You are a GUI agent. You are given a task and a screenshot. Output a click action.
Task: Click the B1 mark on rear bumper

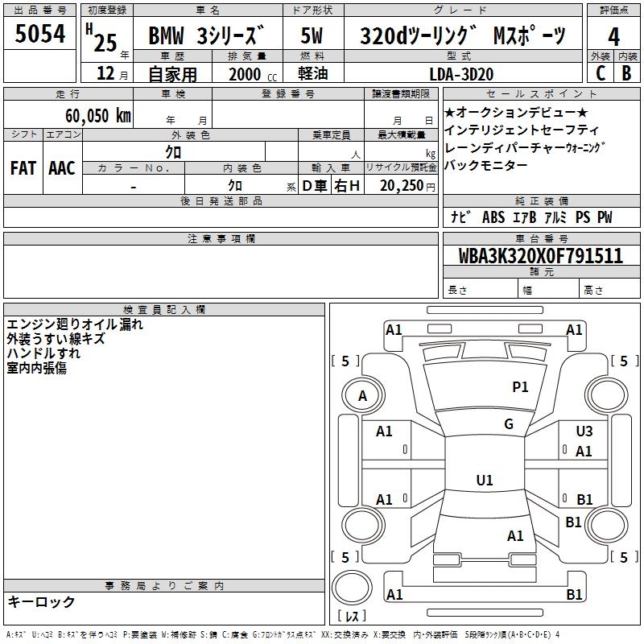pyautogui.click(x=574, y=594)
